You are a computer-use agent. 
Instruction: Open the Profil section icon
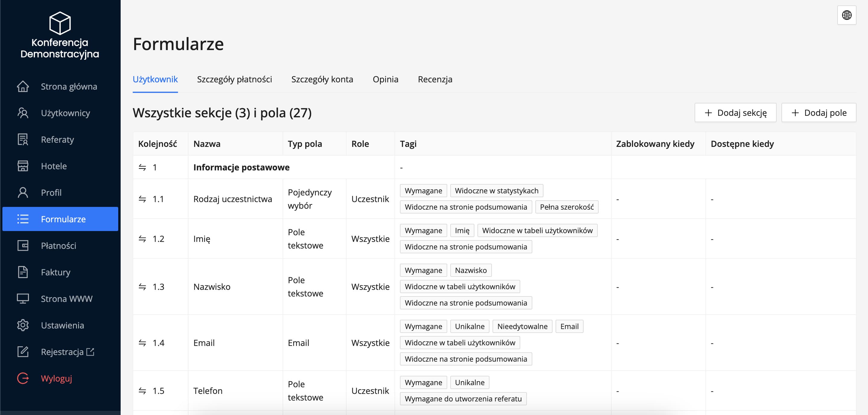(x=23, y=192)
